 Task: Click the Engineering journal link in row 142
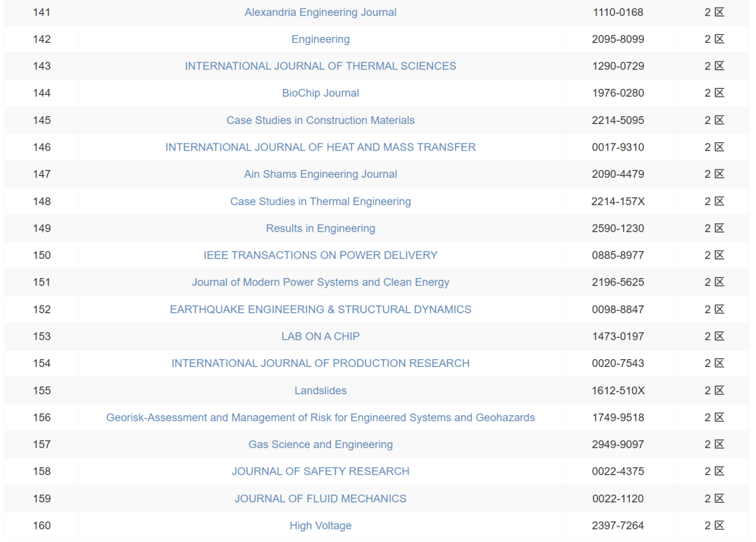(x=320, y=39)
